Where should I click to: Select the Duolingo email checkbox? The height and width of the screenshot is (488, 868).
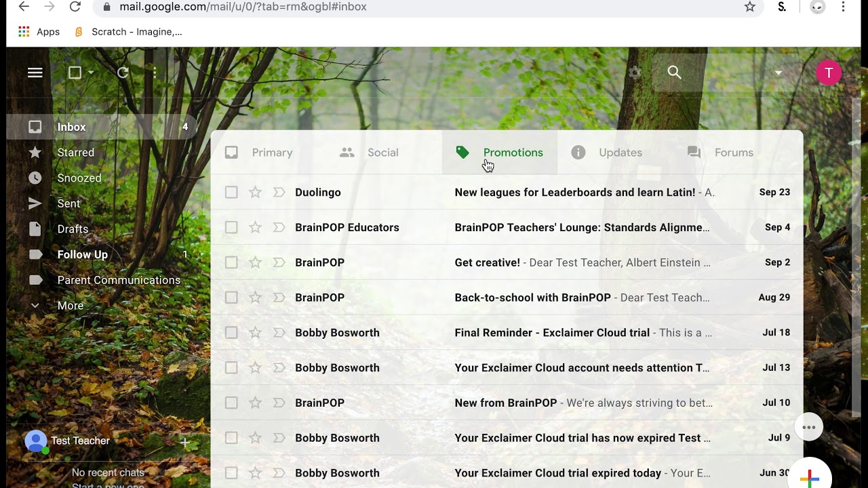[231, 192]
